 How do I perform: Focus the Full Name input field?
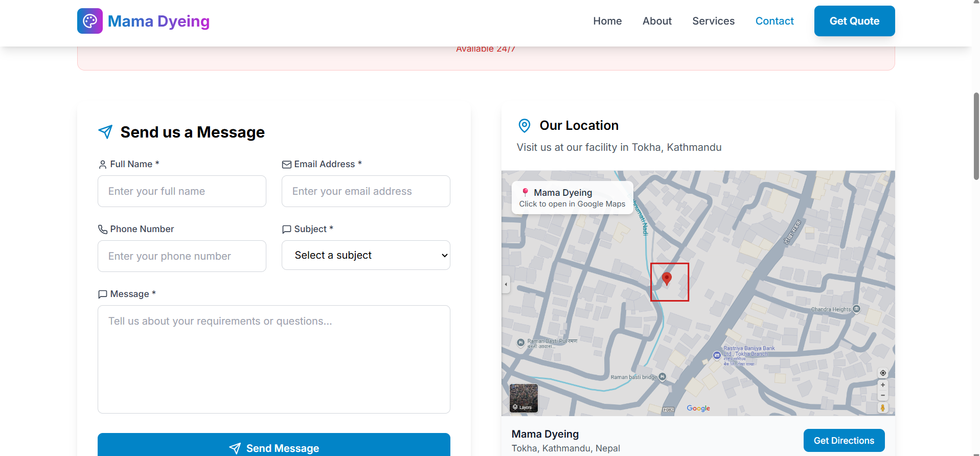pyautogui.click(x=182, y=191)
